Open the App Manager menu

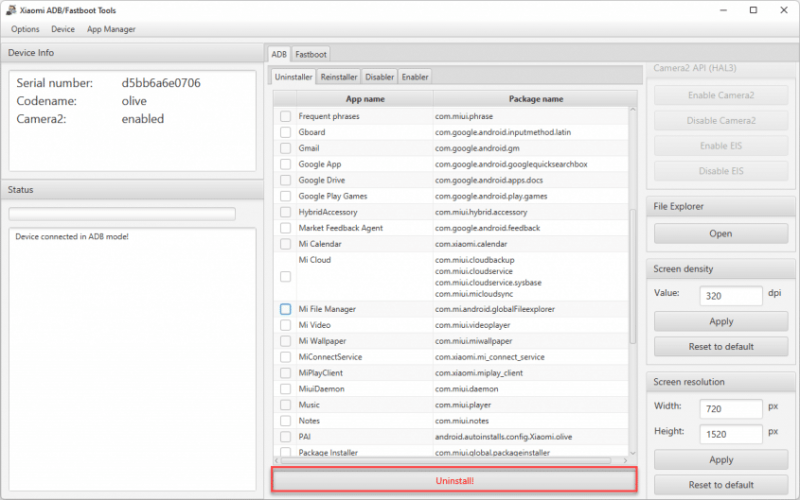111,29
